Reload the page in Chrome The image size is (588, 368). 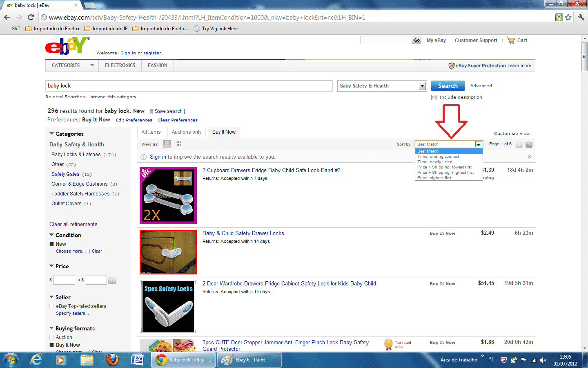pyautogui.click(x=31, y=18)
